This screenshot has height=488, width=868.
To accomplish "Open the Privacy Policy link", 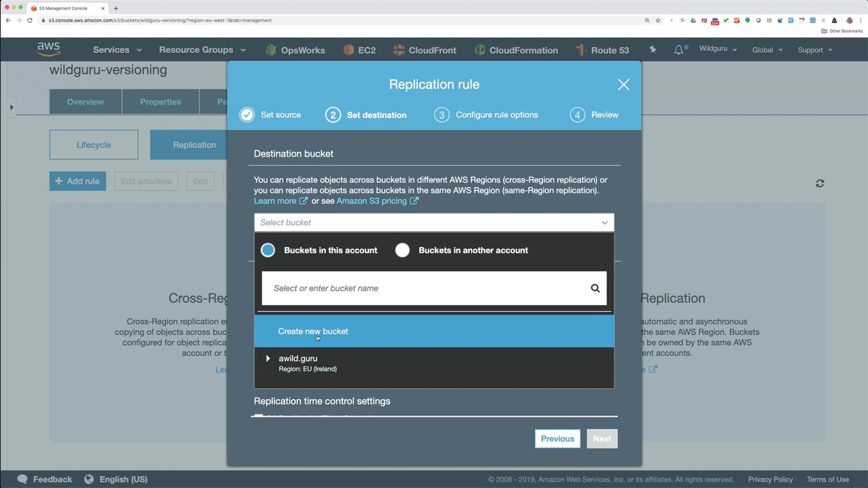I will point(770,479).
